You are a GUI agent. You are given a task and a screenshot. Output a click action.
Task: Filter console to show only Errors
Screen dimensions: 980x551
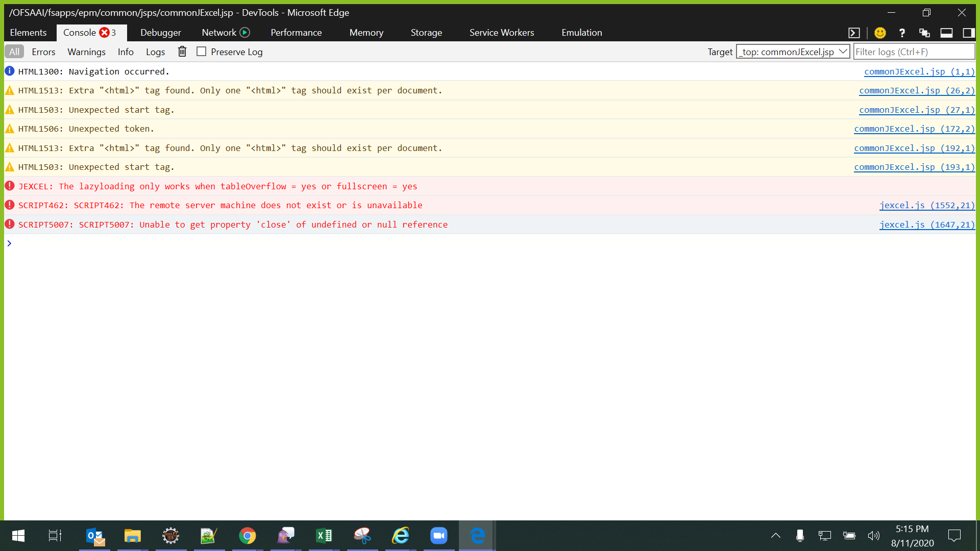43,52
